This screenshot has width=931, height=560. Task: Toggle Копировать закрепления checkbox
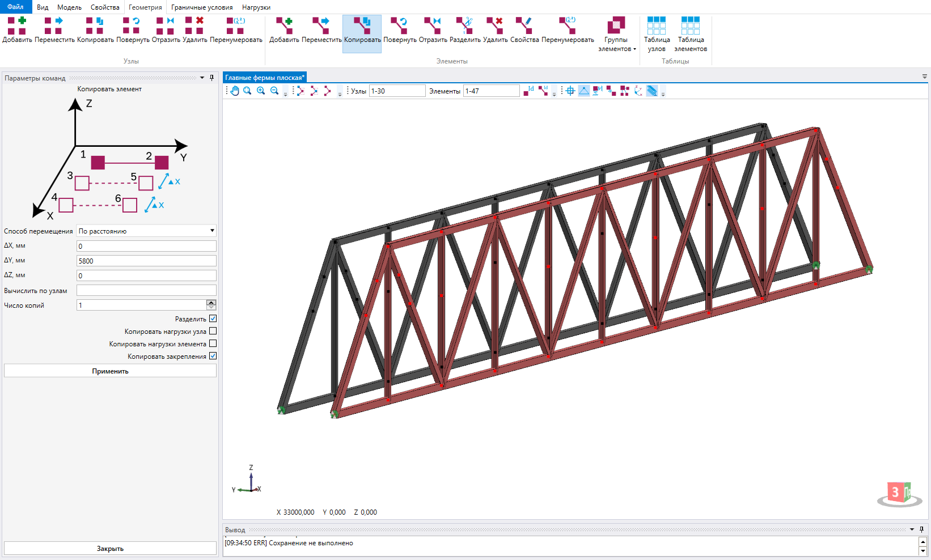point(213,356)
